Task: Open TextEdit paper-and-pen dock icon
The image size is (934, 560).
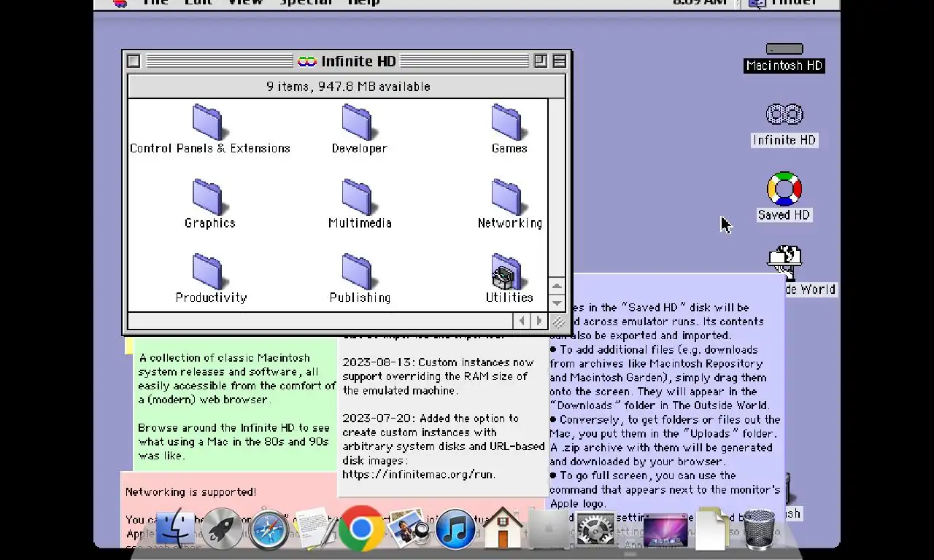Action: [314, 529]
